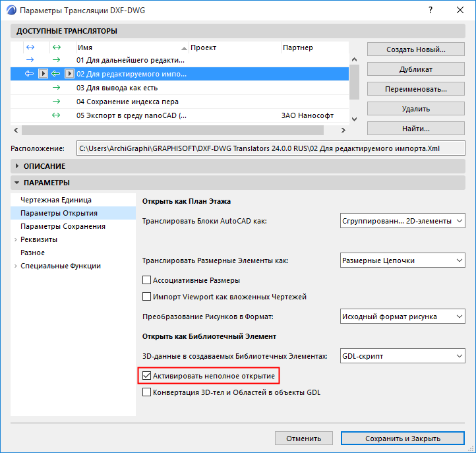Sort translators by Имя column header

point(133,47)
